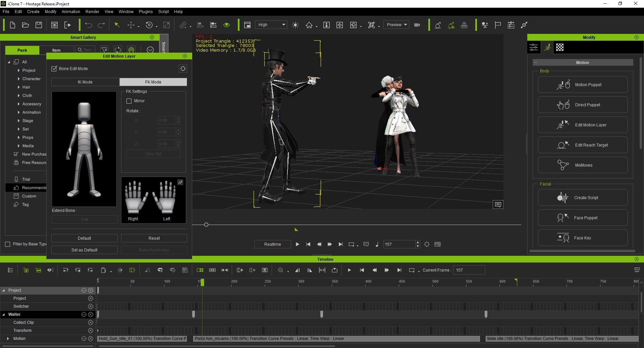Viewport: 644px width, 348px height.
Task: Enable the Mirror checkbox in FK Settings
Action: click(x=129, y=101)
